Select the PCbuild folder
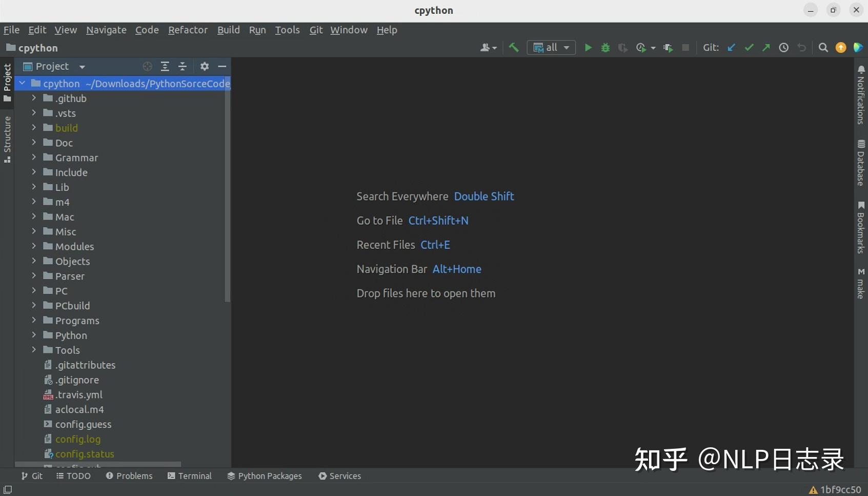The height and width of the screenshot is (496, 868). tap(72, 306)
